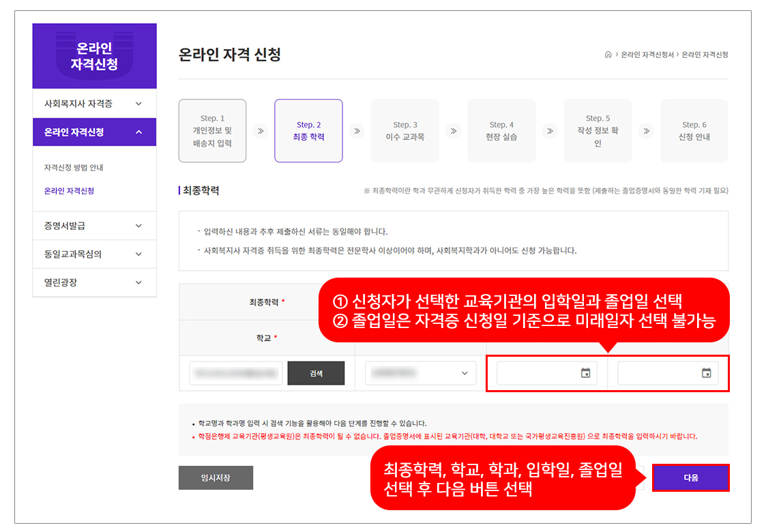Click the home icon in the breadcrumb
766x532 pixels.
(608, 55)
